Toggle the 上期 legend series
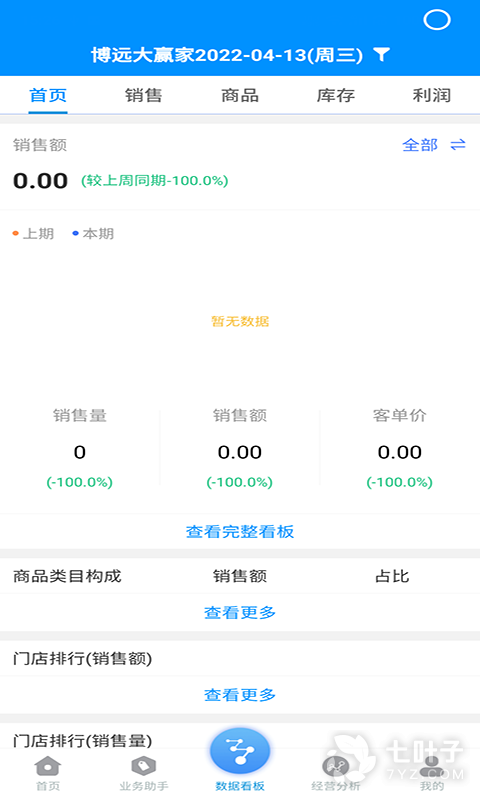Image resolution: width=480 pixels, height=800 pixels. [33, 234]
